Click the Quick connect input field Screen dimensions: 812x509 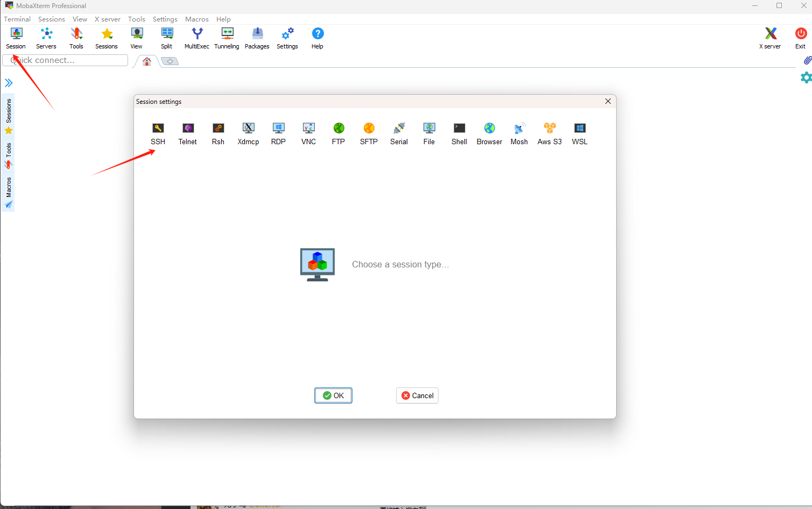(x=65, y=60)
